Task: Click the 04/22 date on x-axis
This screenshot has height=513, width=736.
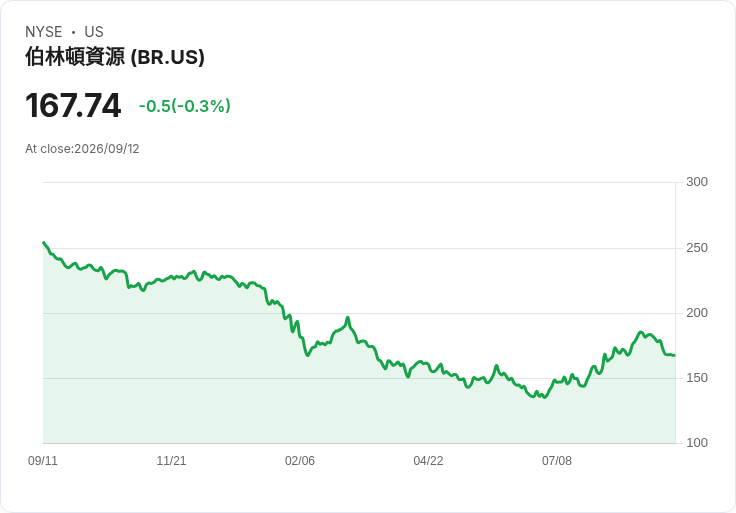Action: (x=428, y=461)
